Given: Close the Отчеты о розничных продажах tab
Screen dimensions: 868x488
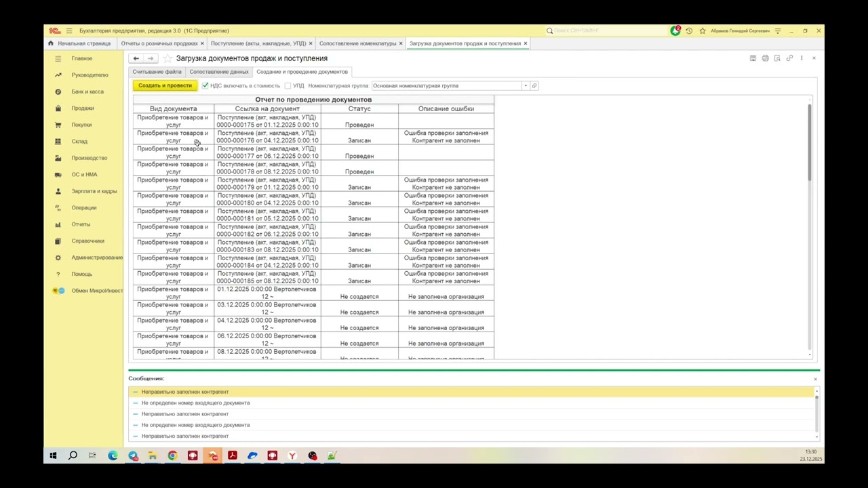Looking at the screenshot, I should coord(202,43).
